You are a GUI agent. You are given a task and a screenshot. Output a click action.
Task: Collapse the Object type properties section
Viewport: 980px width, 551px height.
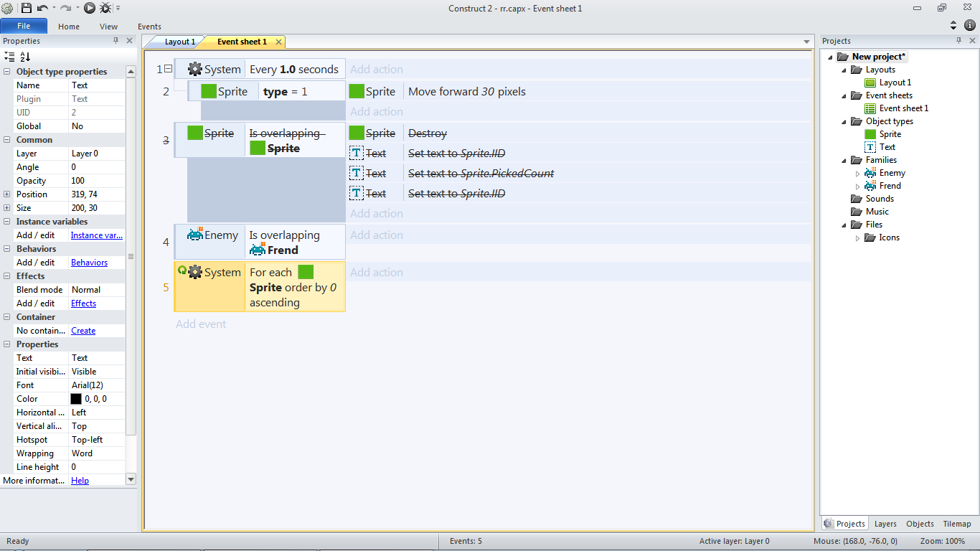tap(7, 72)
